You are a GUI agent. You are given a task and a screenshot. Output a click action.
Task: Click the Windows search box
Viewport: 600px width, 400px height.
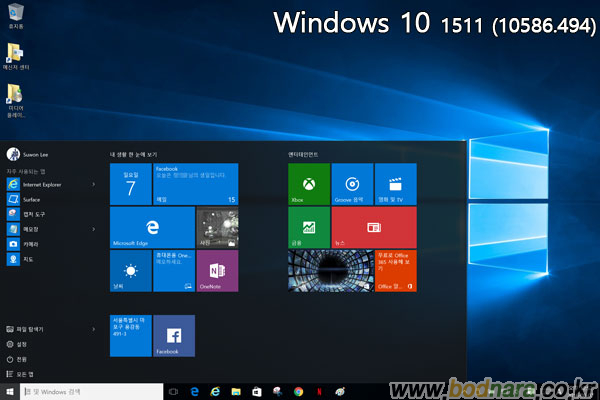click(96, 391)
